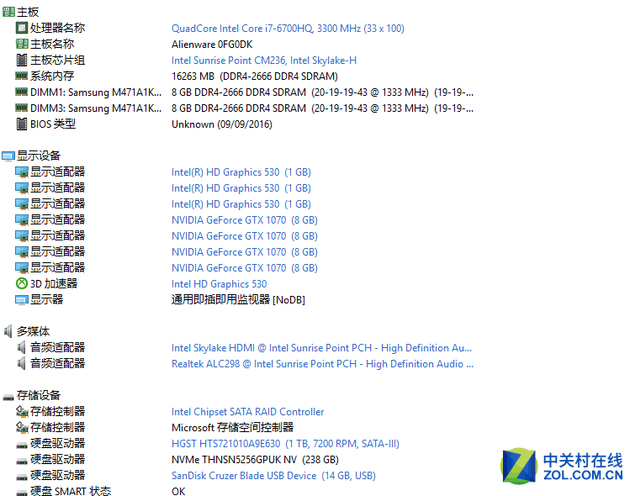Select the 3D 加速器 field label
Viewport: 640px width, 496px height.
[54, 283]
